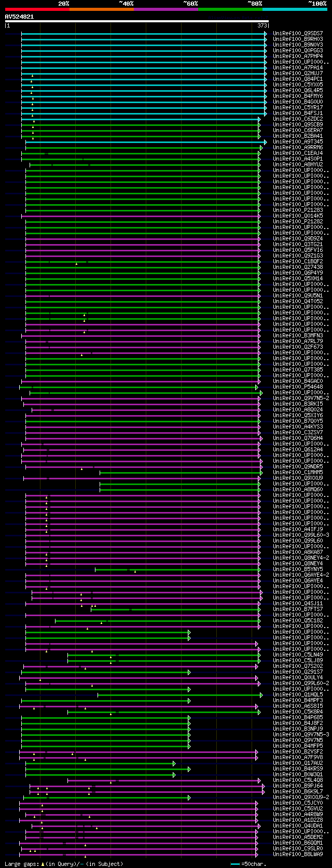The height and width of the screenshot is (868, 332).
Task: Open the UniRef100_B2BA41 entry
Action: 298,136
